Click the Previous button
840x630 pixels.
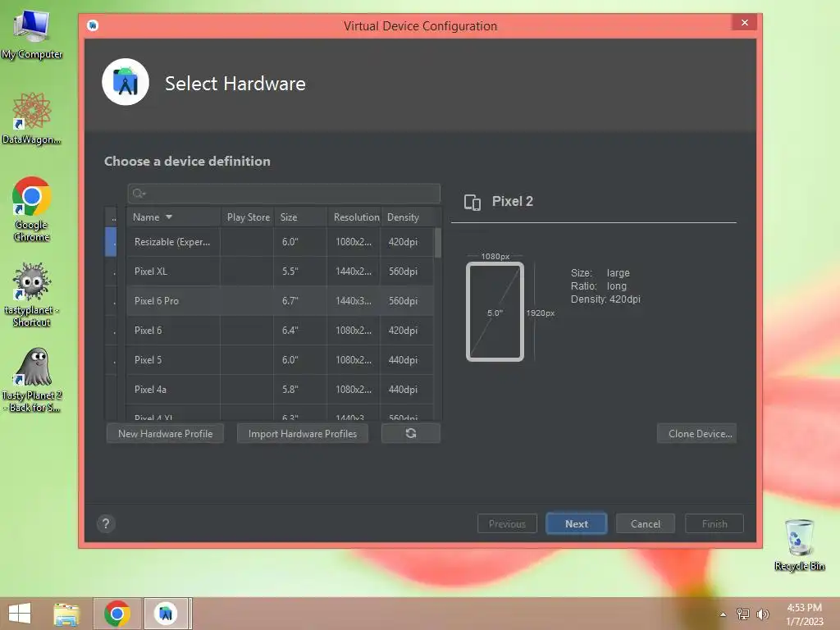[x=507, y=523]
